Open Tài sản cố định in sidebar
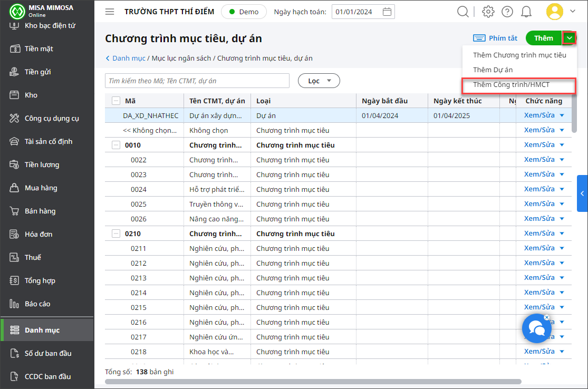The width and height of the screenshot is (588, 389). [48, 141]
